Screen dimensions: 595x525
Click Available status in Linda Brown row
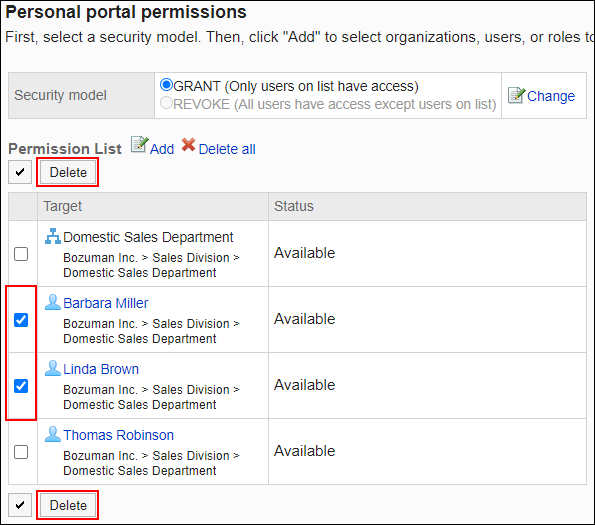(304, 385)
